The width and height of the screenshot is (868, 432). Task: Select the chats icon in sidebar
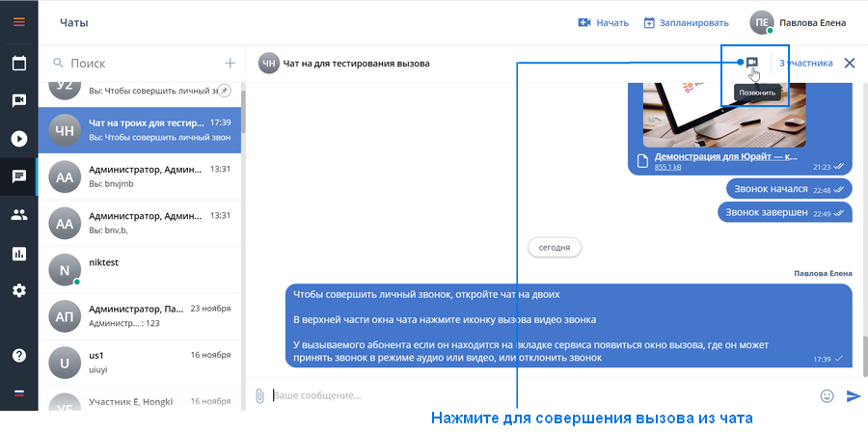point(19,176)
